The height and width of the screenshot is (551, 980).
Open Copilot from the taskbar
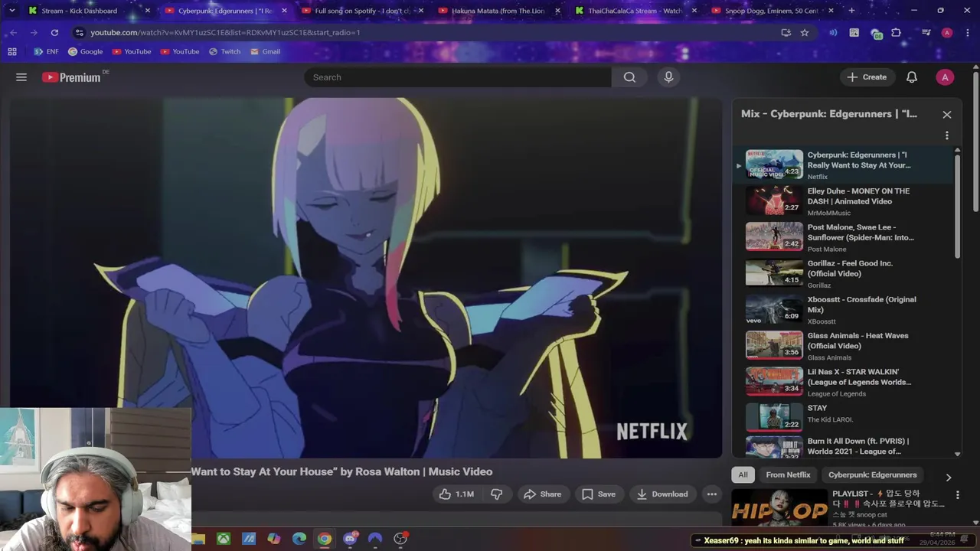pyautogui.click(x=274, y=539)
